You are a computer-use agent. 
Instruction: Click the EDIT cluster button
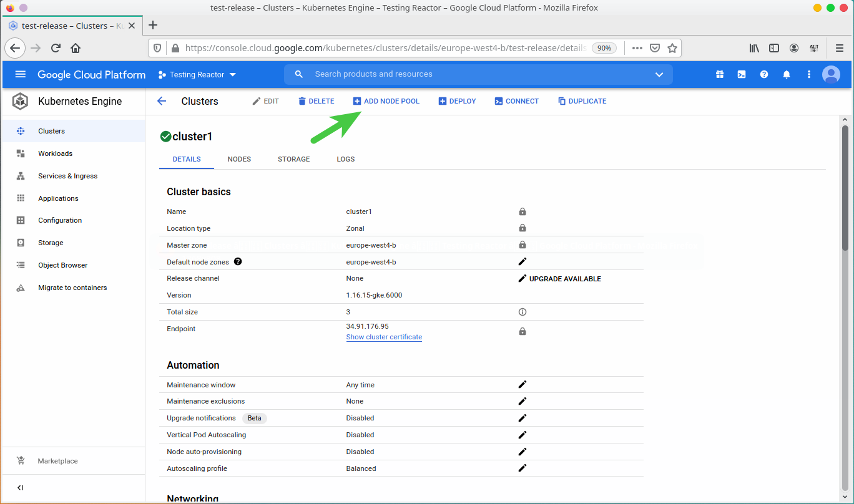(x=265, y=101)
